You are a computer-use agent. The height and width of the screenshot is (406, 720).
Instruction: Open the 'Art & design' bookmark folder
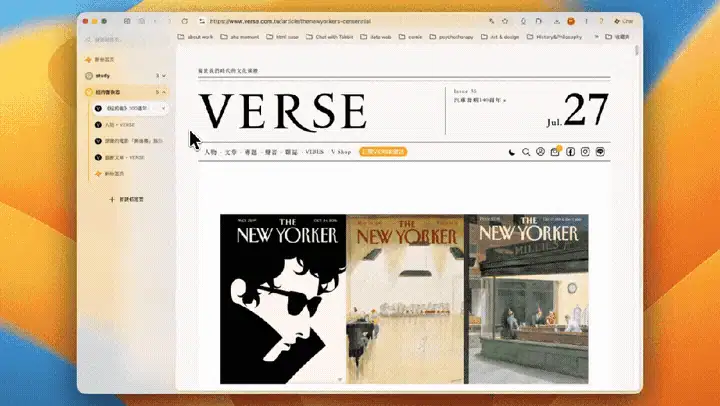[x=500, y=37]
